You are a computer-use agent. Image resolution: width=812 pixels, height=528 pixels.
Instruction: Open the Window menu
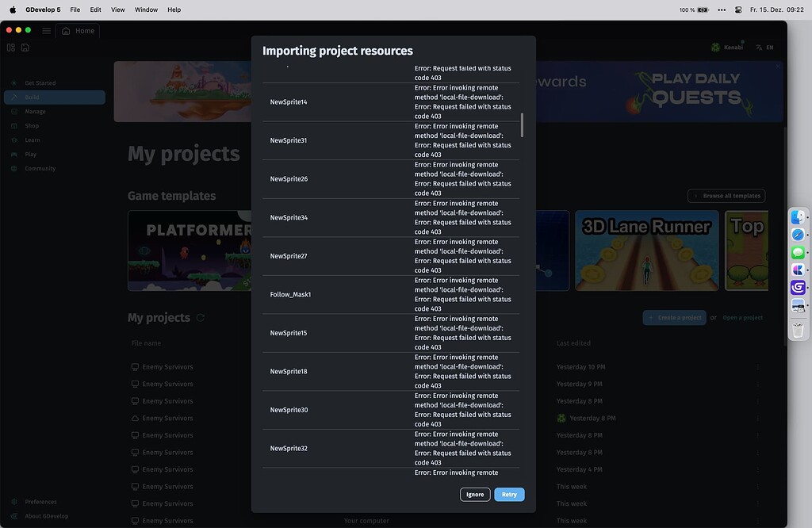pos(146,10)
